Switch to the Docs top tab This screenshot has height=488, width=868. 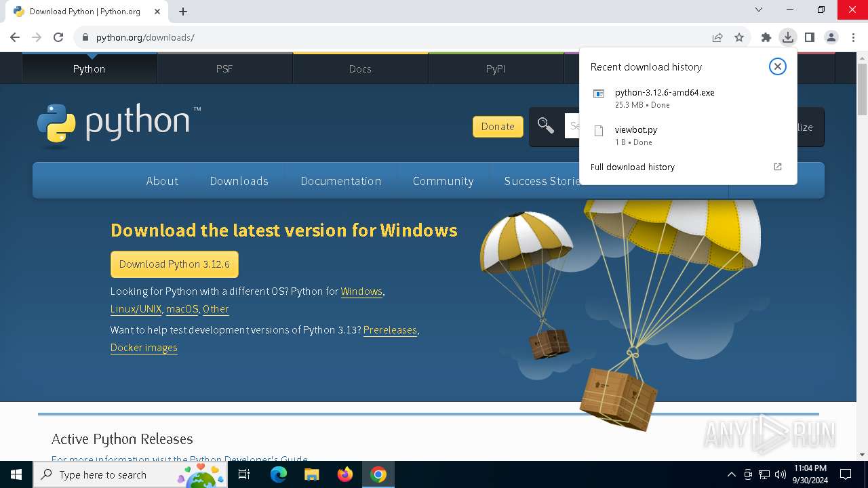pos(360,68)
